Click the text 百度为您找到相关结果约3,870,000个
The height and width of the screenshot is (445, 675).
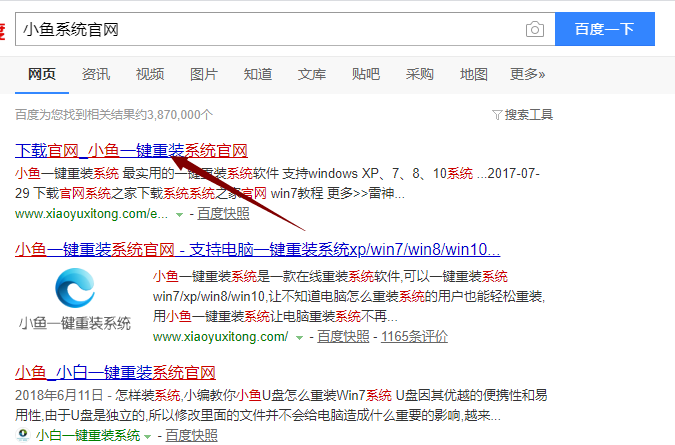click(114, 114)
